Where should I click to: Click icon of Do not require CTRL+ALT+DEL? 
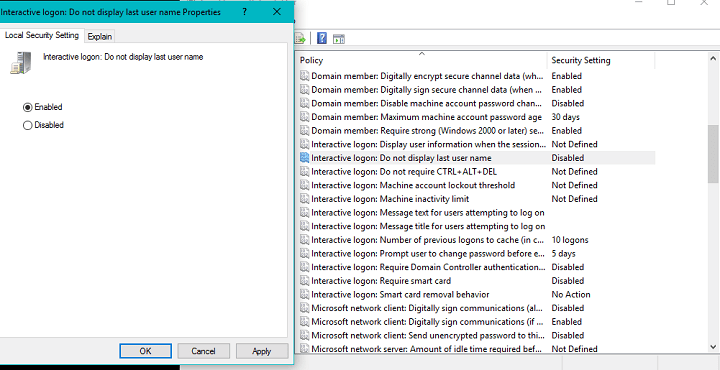point(304,171)
